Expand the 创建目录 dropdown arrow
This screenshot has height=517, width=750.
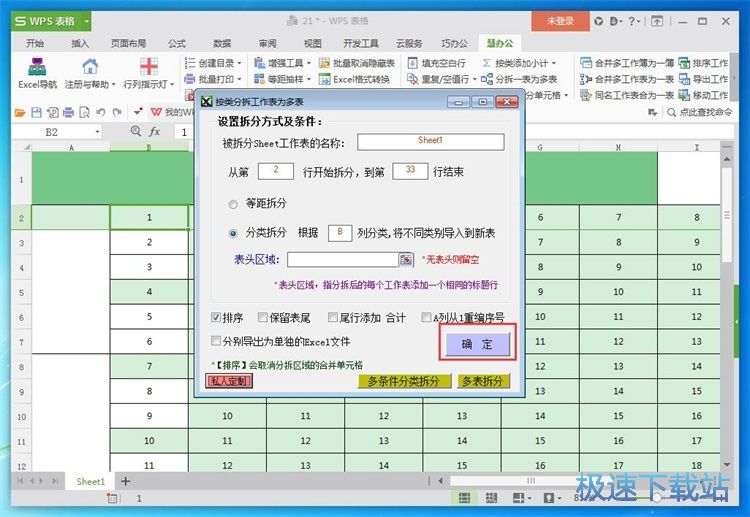(x=240, y=63)
